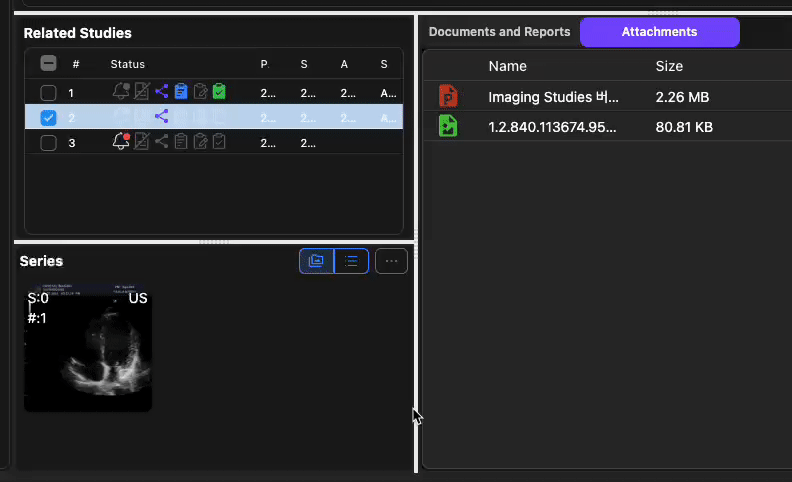Switch Series to thumbnail grid view
Viewport: 792px width, 482px height.
click(316, 261)
